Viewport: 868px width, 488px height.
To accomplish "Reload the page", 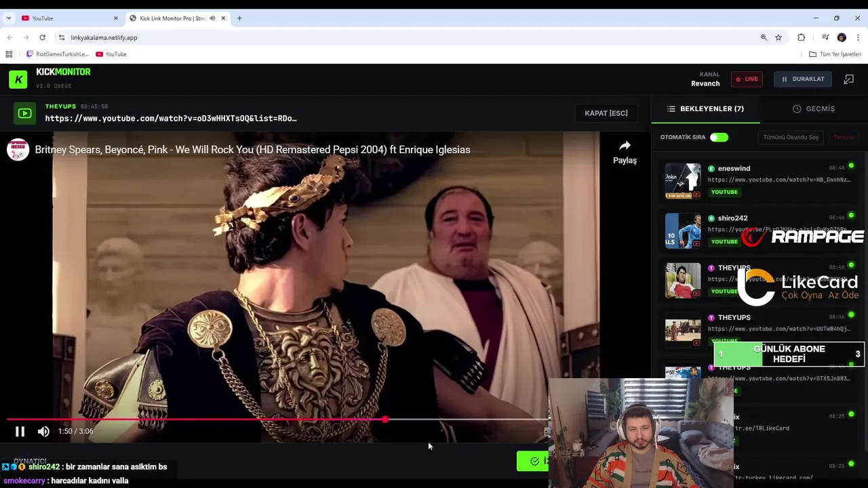I will pos(42,37).
